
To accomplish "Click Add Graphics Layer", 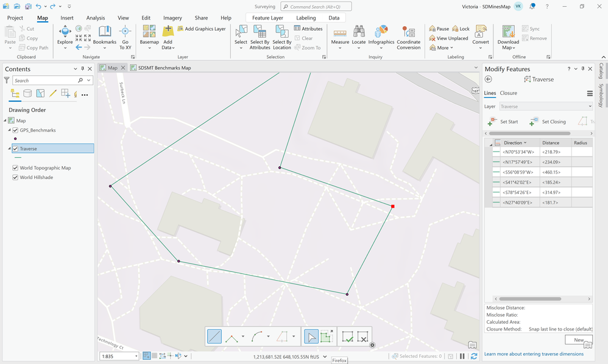I will tap(202, 29).
